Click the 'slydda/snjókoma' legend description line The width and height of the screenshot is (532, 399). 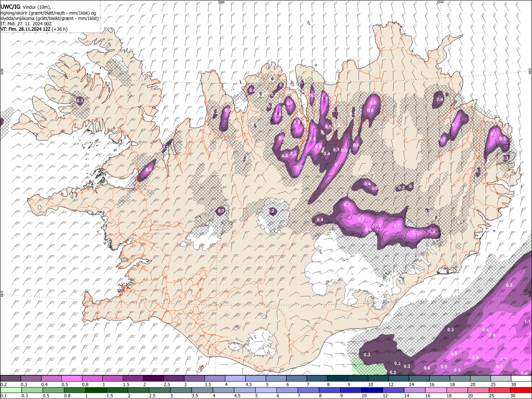coord(49,18)
